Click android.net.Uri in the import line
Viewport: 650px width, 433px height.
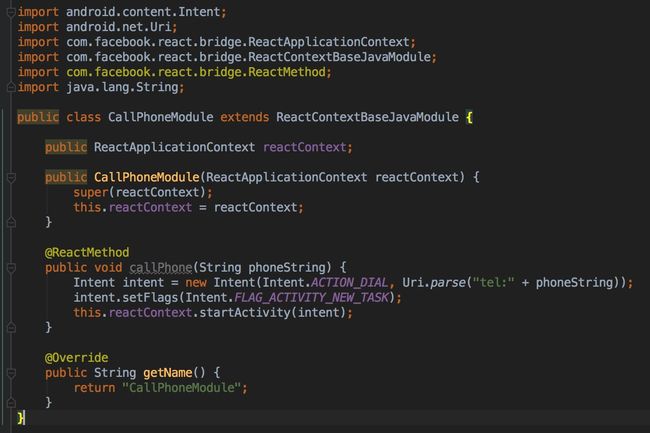(x=119, y=27)
